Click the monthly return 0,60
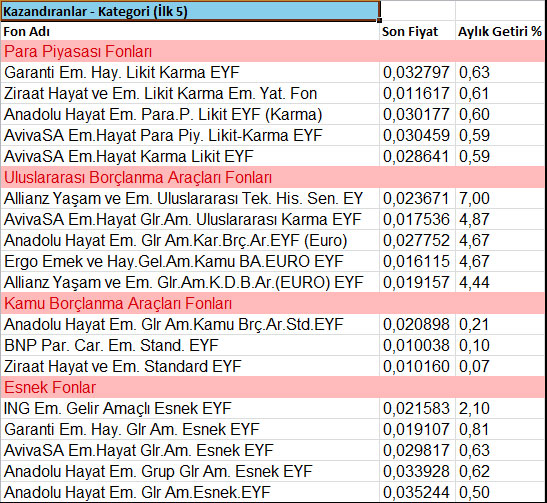The height and width of the screenshot is (503, 547). (500, 114)
